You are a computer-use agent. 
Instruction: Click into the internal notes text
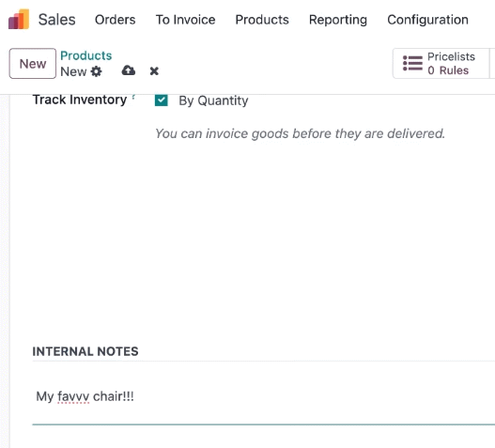pos(263,396)
